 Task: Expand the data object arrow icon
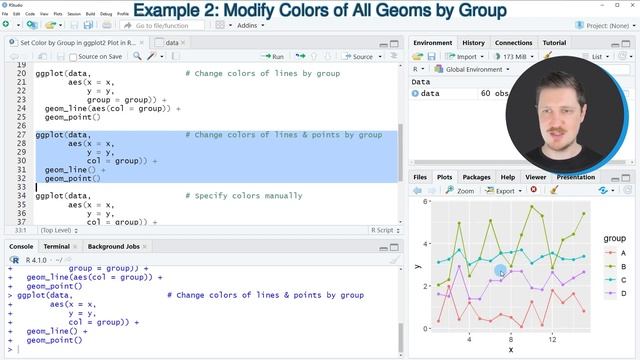[x=415, y=93]
